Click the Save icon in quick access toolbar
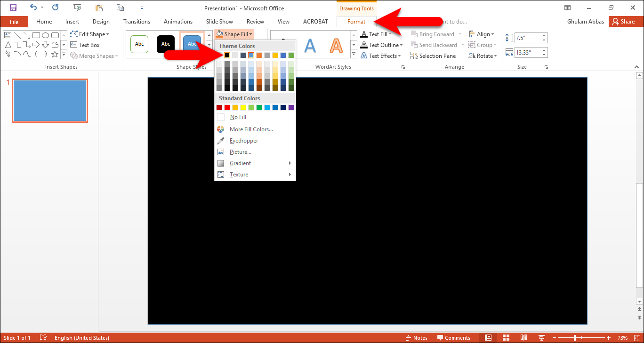 click(x=13, y=8)
